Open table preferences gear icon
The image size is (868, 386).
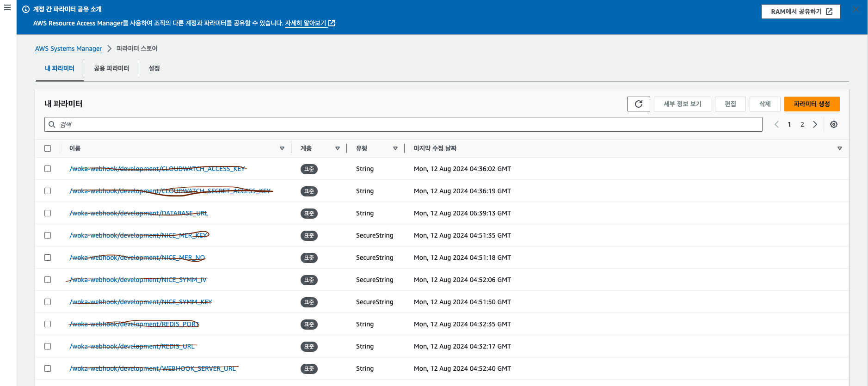coord(834,124)
